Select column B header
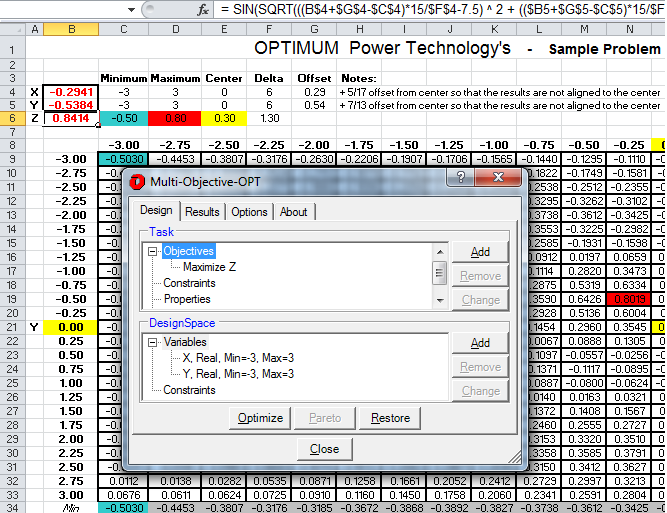 71,29
